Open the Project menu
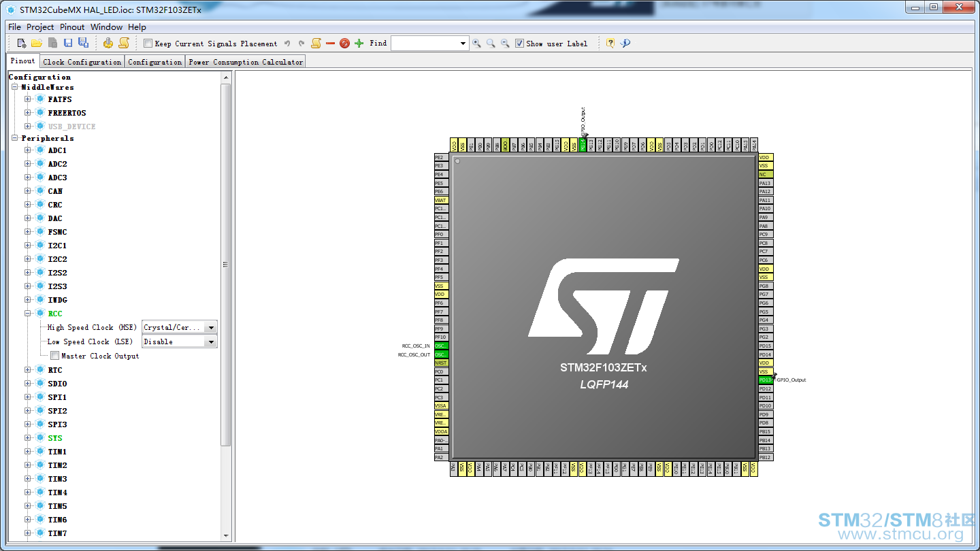Image resolution: width=980 pixels, height=551 pixels. 40,27
